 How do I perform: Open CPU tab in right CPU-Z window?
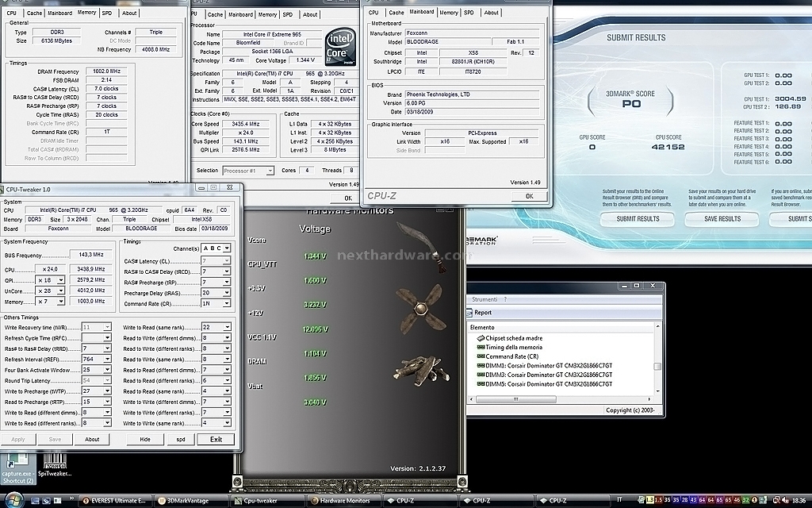click(x=373, y=13)
